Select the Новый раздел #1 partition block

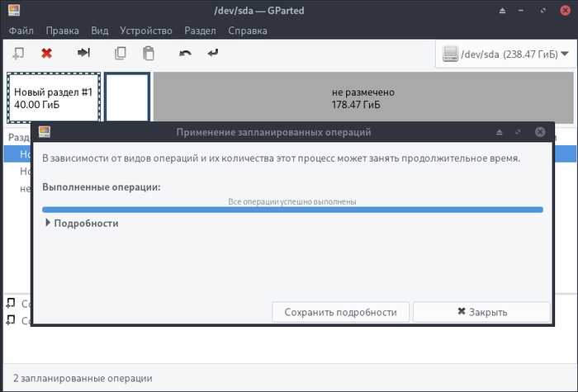[54, 98]
